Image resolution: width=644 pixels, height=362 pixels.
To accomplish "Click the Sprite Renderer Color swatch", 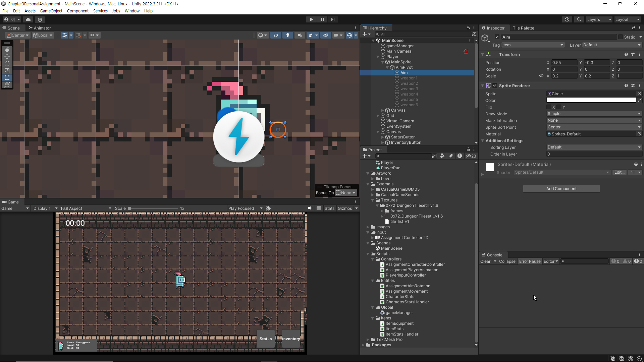I will pyautogui.click(x=591, y=100).
